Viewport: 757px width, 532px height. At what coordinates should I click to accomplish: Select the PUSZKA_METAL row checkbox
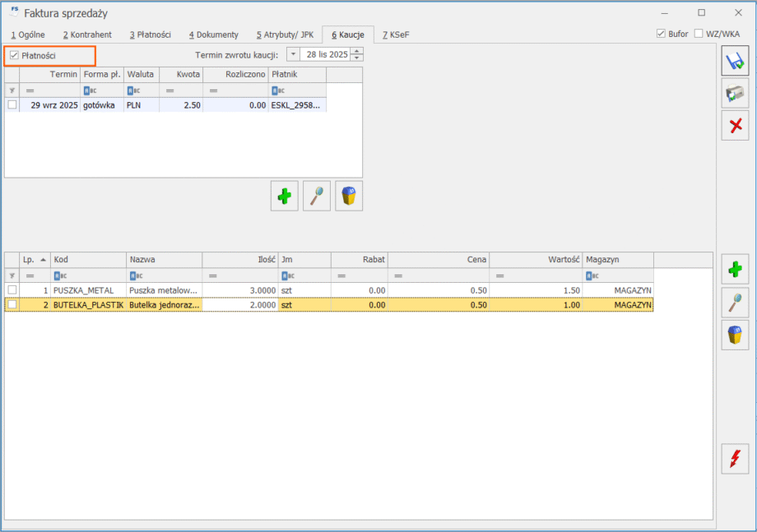click(x=12, y=290)
